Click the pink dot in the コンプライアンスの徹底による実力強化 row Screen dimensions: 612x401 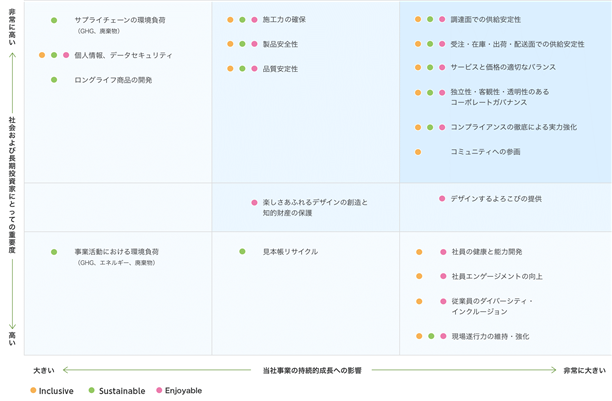442,127
